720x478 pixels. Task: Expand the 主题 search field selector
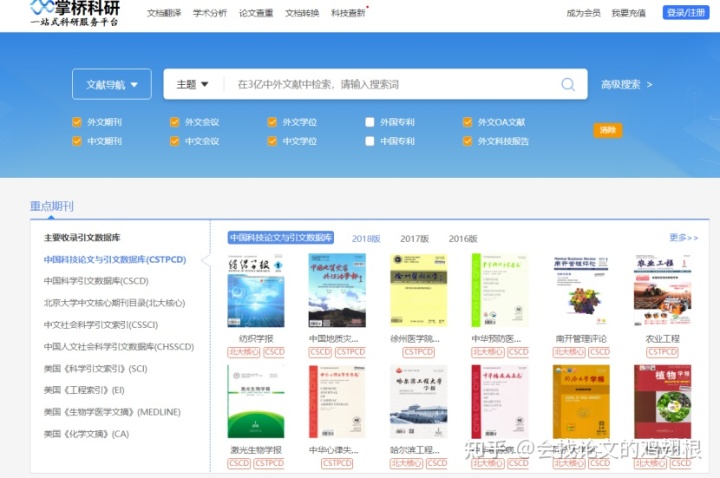(192, 84)
